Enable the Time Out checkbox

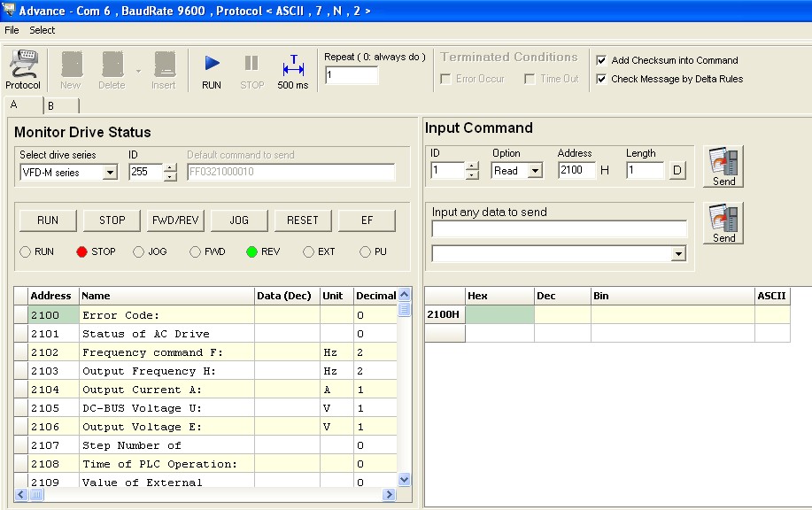click(530, 79)
